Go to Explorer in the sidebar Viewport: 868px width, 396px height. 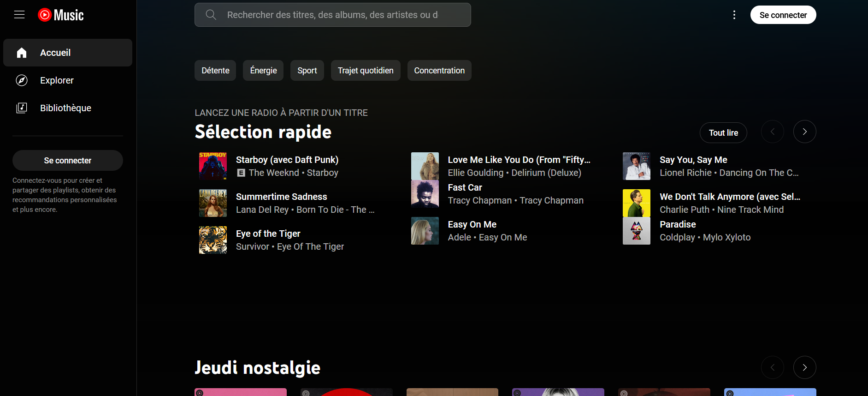point(57,80)
